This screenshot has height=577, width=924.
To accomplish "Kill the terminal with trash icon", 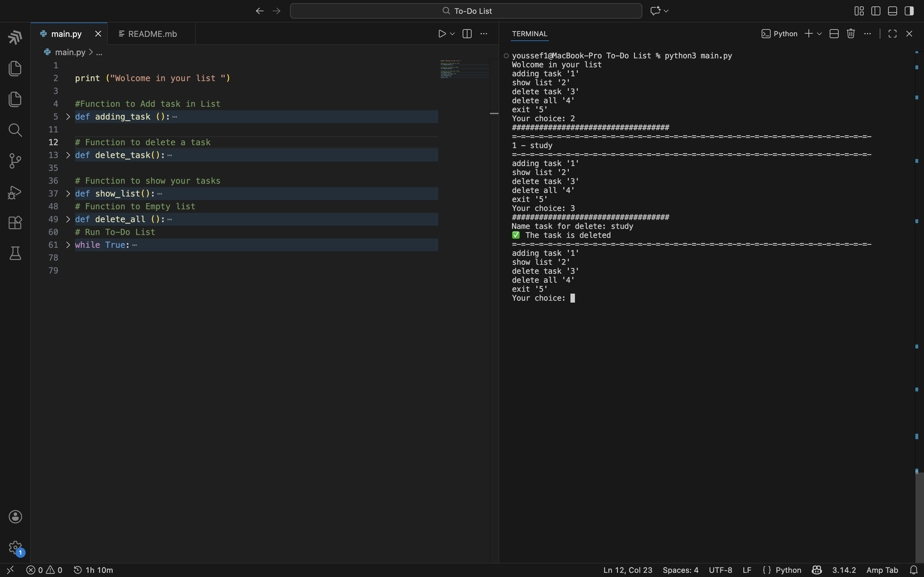I will pos(851,34).
